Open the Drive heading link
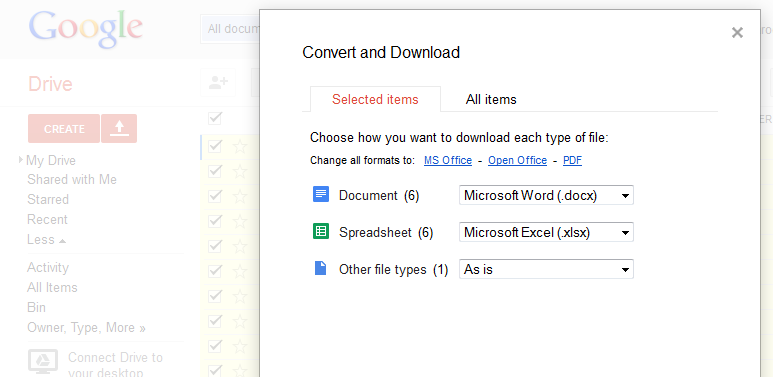The image size is (773, 377). pos(50,84)
